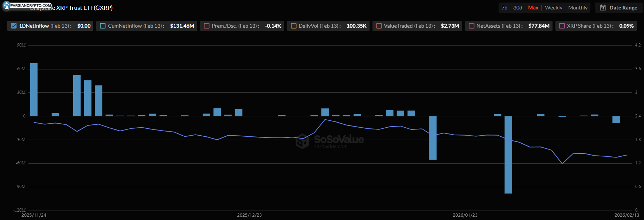Click the NetAssets value $77.84M

click(539, 26)
